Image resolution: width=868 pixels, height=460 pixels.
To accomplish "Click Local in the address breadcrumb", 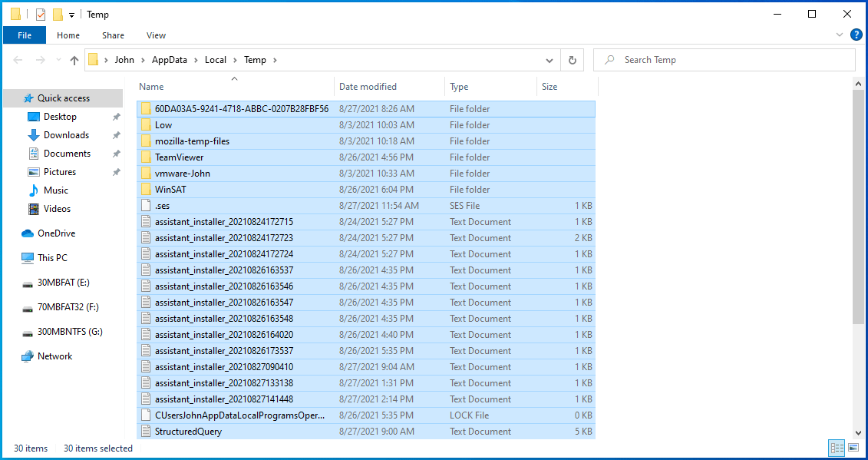I will 216,60.
